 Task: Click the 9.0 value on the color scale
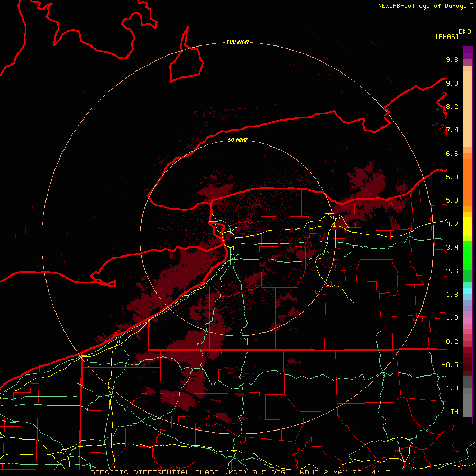click(452, 83)
